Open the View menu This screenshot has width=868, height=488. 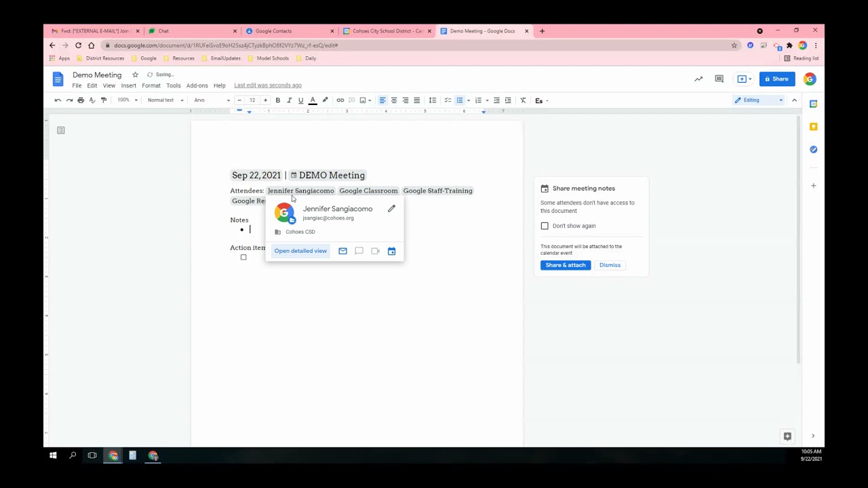click(109, 85)
